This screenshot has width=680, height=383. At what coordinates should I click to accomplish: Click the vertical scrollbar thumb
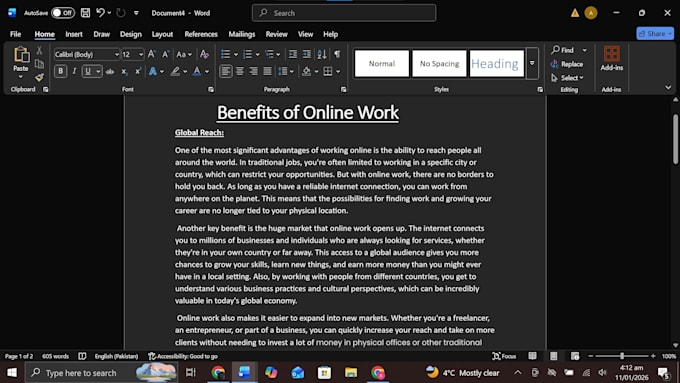675,139
